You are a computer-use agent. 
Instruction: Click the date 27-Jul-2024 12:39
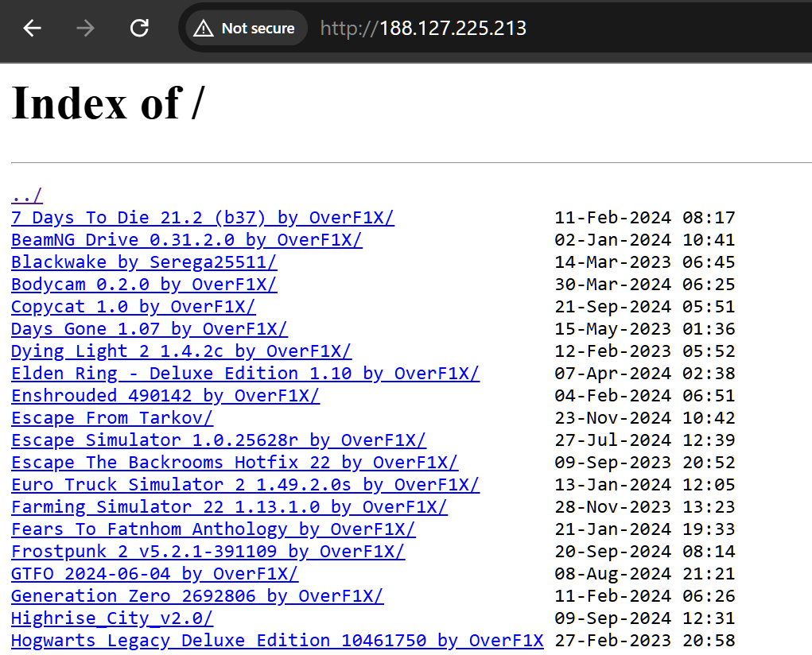pos(645,440)
